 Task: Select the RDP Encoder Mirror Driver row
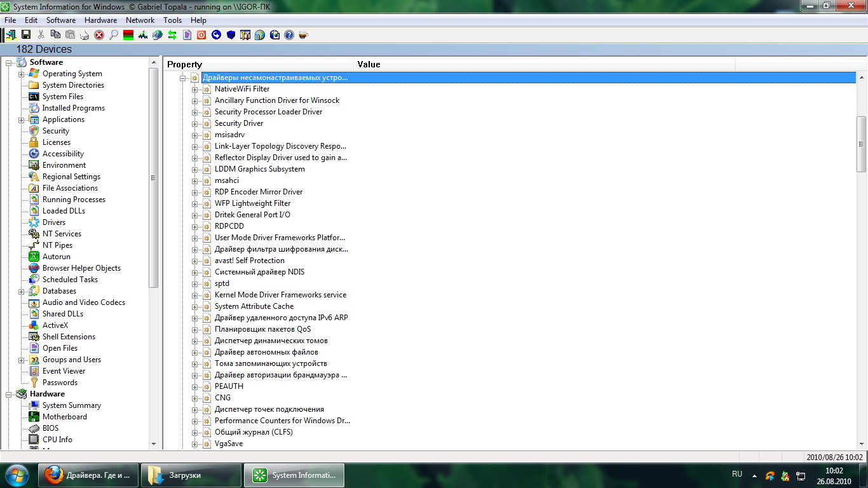[259, 192]
